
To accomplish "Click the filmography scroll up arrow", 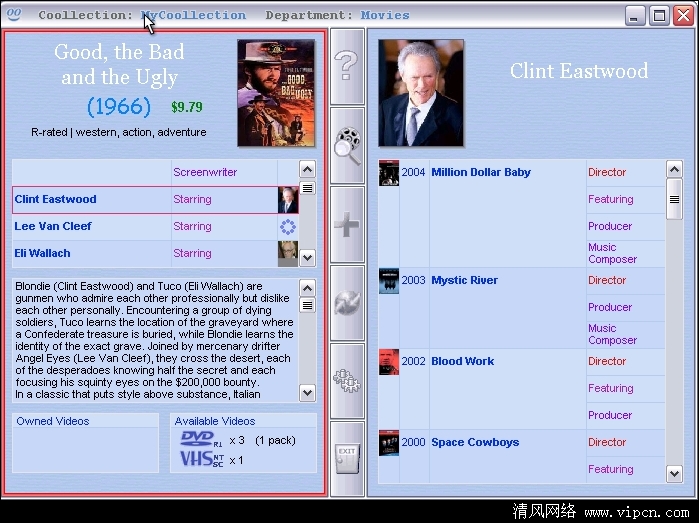I will 674,169.
